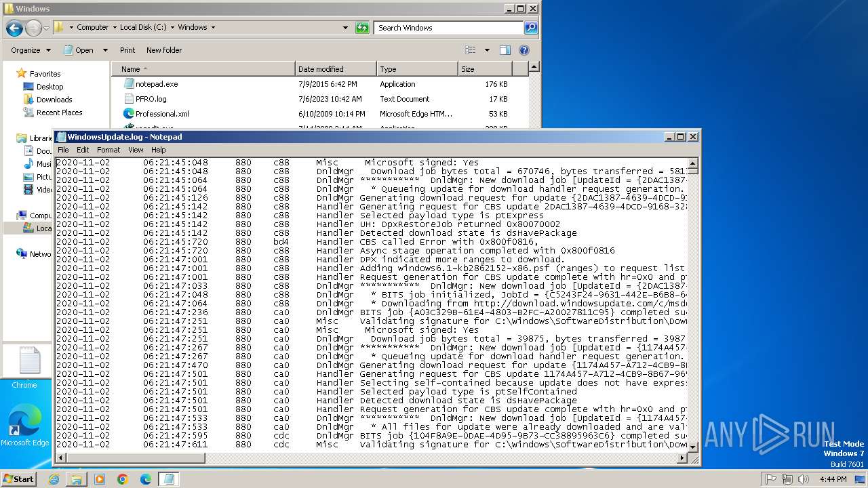This screenshot has width=868, height=488.
Task: Expand the Local Disk (C:) breadcrumb arrow
Action: pyautogui.click(x=172, y=28)
